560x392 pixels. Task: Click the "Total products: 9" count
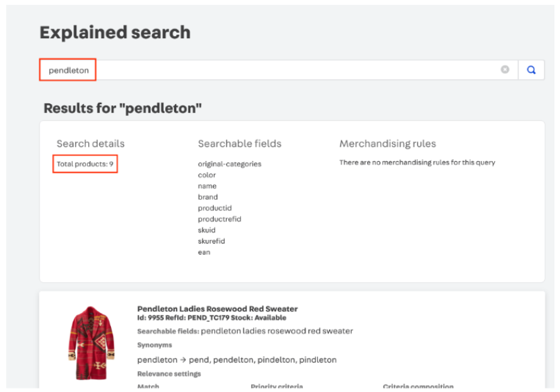tap(85, 164)
